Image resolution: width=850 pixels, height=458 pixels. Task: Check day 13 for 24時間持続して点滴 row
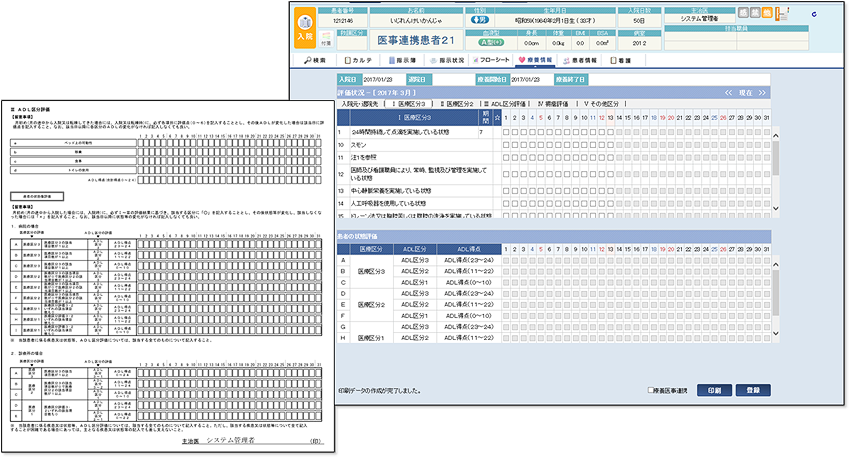(610, 132)
